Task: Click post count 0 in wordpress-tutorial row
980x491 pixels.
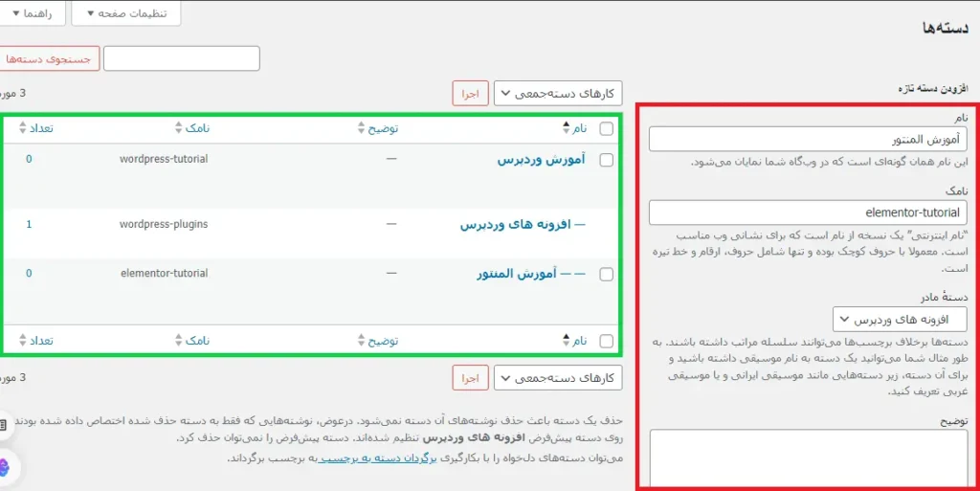Action: click(x=29, y=159)
